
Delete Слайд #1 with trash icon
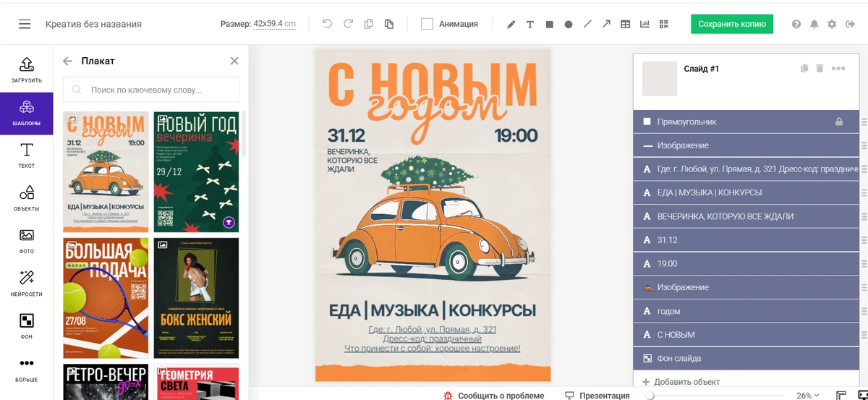820,69
